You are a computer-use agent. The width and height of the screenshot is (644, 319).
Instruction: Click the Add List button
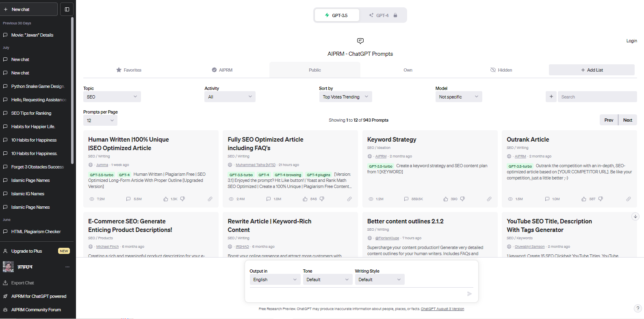592,70
